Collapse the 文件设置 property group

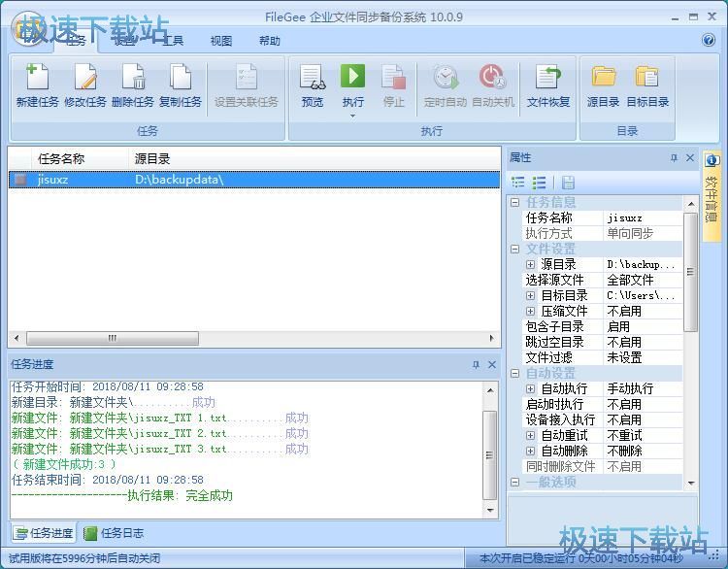click(514, 249)
